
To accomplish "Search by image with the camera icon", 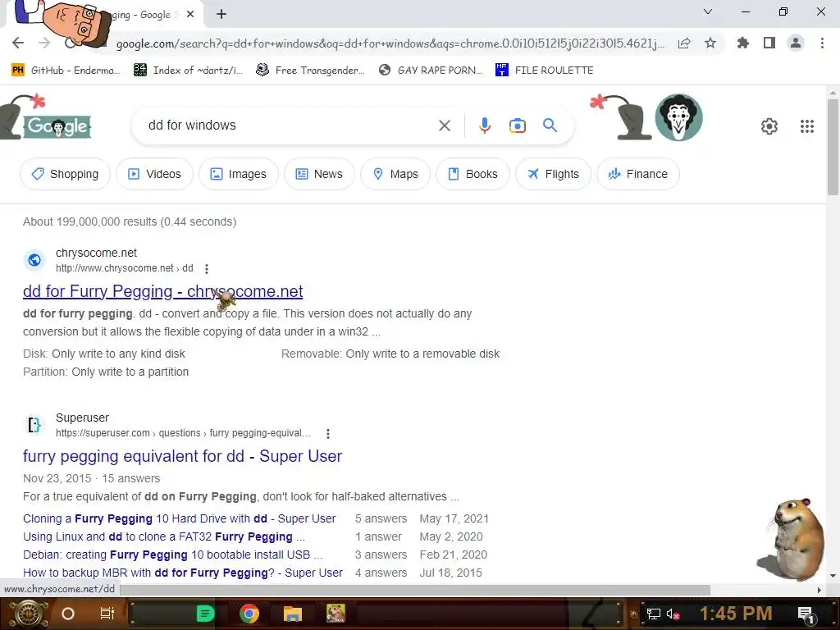I will point(517,126).
